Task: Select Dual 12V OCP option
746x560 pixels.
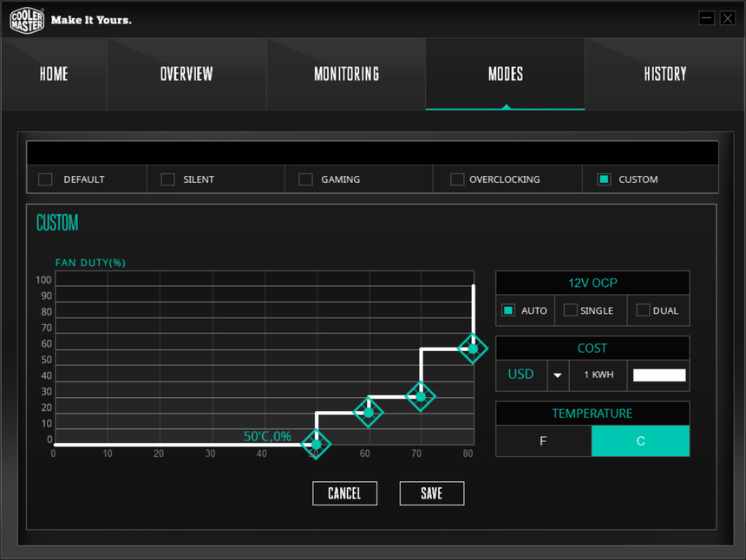Action: (x=643, y=310)
